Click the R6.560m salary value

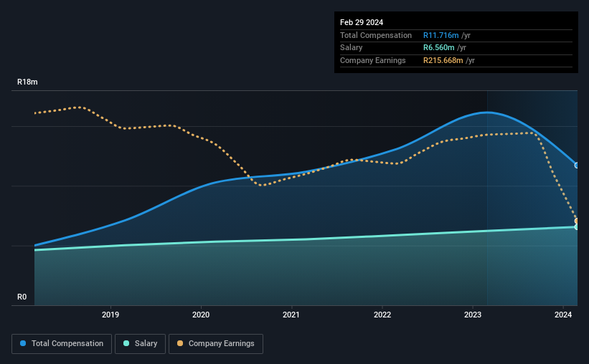pos(439,48)
